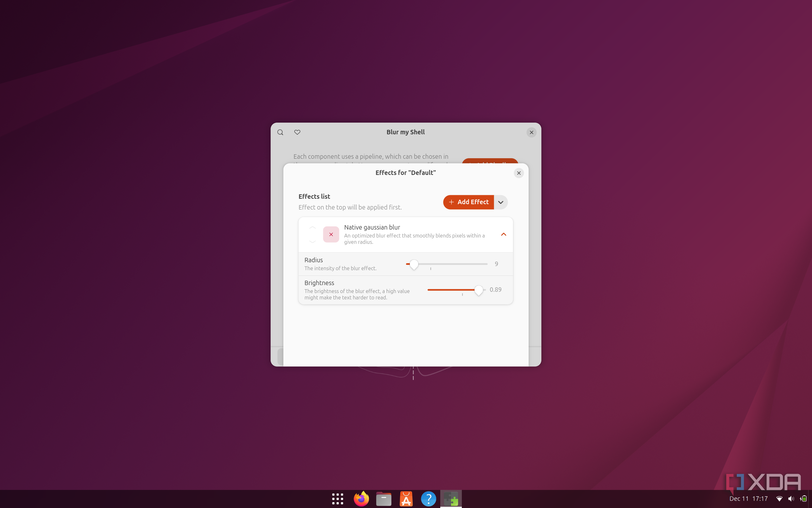Open search in Blur my Shell window
The width and height of the screenshot is (812, 508).
[x=280, y=132]
